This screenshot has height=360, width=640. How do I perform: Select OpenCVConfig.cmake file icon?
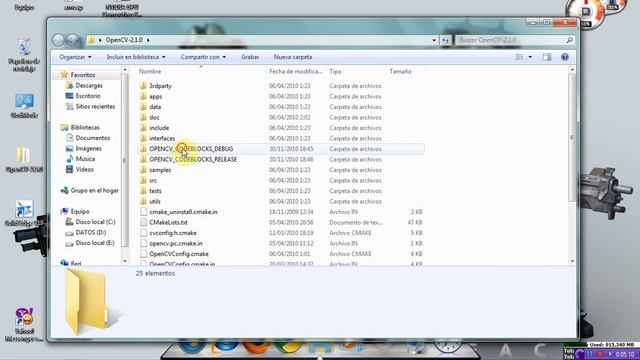pyautogui.click(x=143, y=254)
